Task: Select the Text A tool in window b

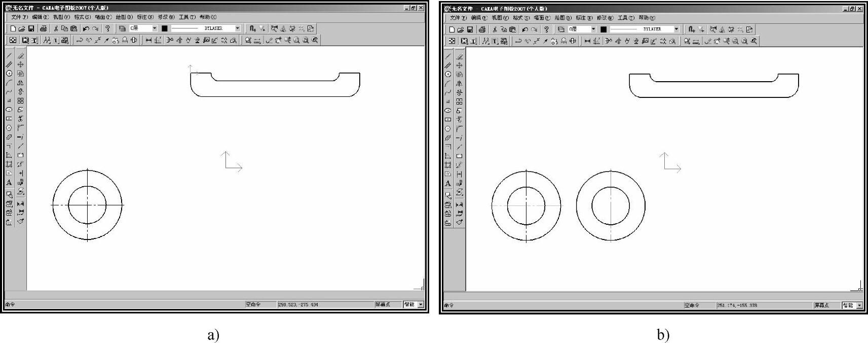Action: 448,184
